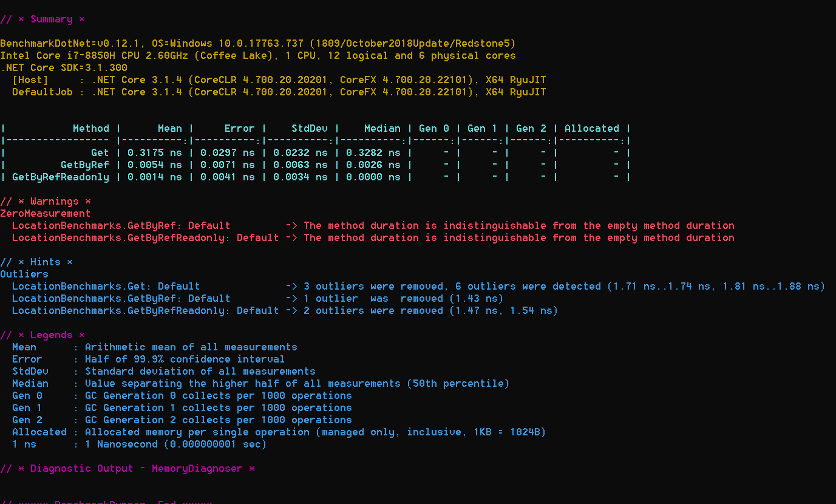
Task: Click the ZeroMeasurement warning label
Action: pos(45,214)
